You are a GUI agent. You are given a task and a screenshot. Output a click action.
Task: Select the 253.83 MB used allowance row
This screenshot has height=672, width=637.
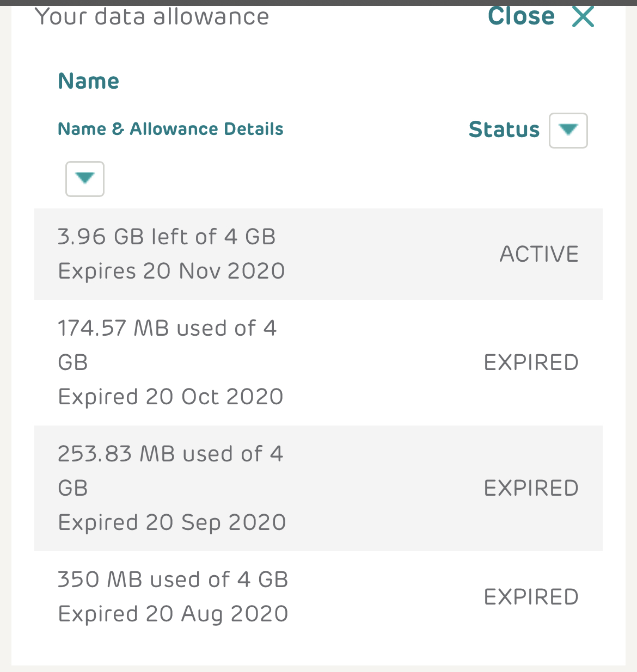[x=318, y=488]
